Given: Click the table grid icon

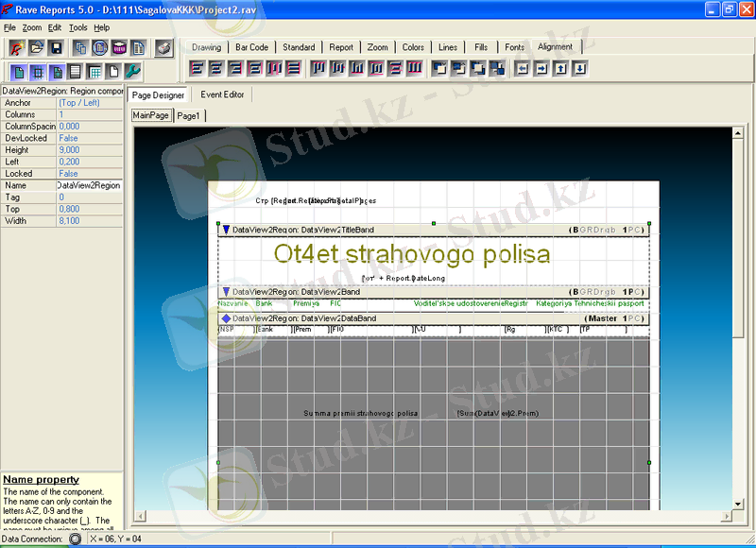Looking at the screenshot, I should click(x=94, y=73).
